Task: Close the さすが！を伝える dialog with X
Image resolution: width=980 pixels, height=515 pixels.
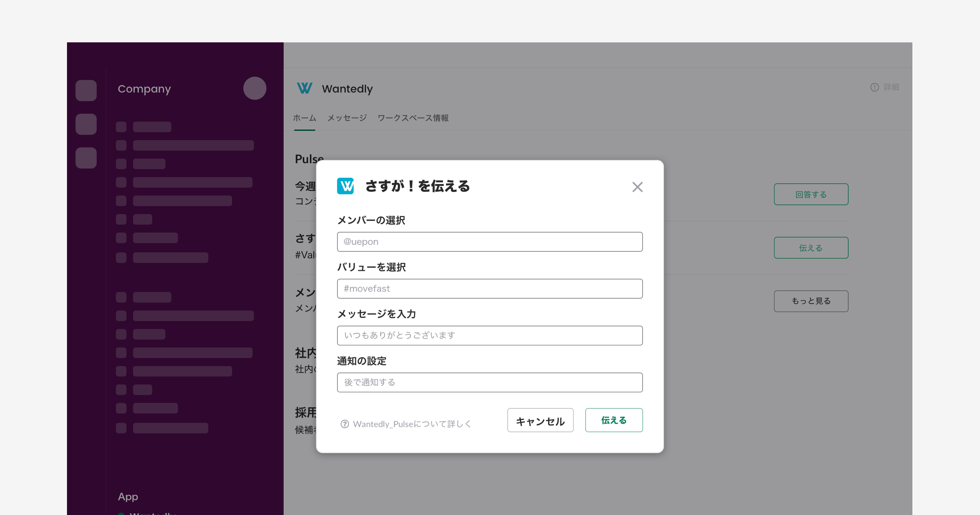Action: (637, 187)
